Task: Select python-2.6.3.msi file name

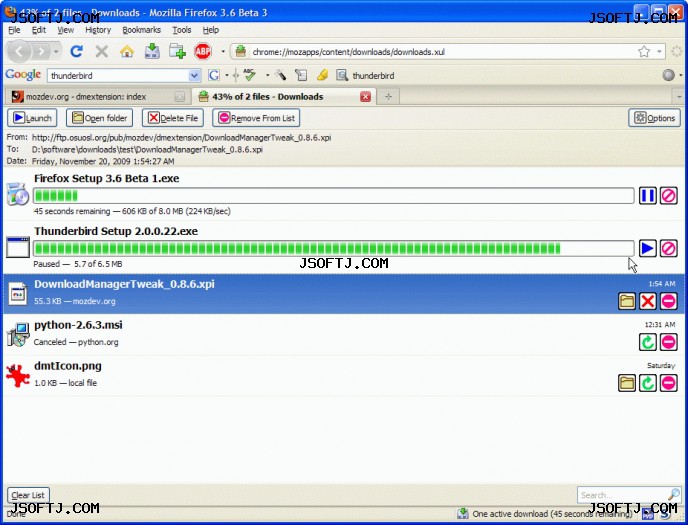Action: [x=78, y=325]
